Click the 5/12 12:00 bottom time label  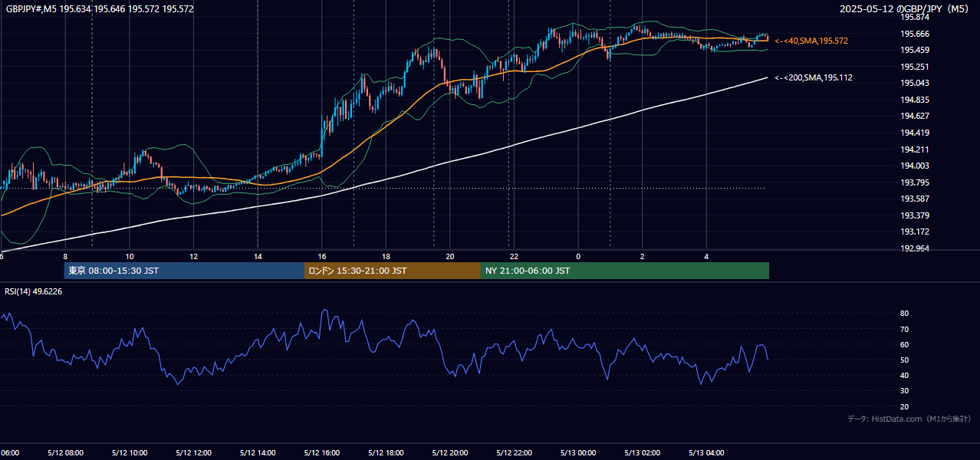pos(194,453)
